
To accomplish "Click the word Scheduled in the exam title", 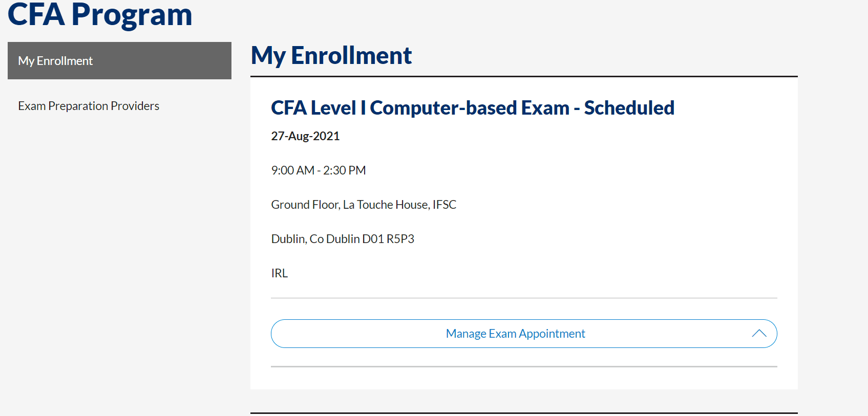I will pyautogui.click(x=629, y=108).
